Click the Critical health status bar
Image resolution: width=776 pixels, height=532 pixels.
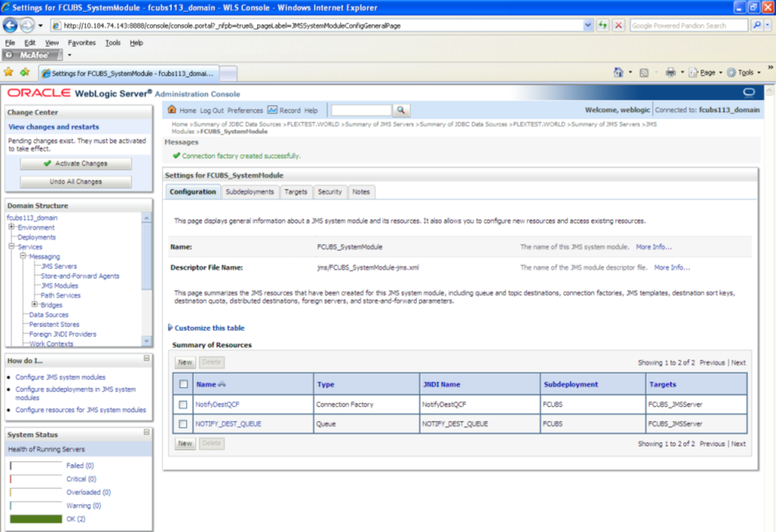click(x=36, y=479)
